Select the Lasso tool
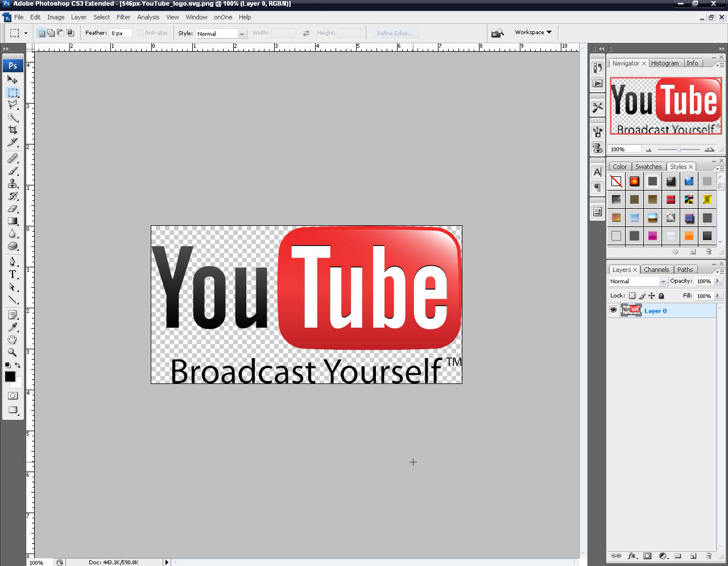The width and height of the screenshot is (728, 566). [13, 105]
